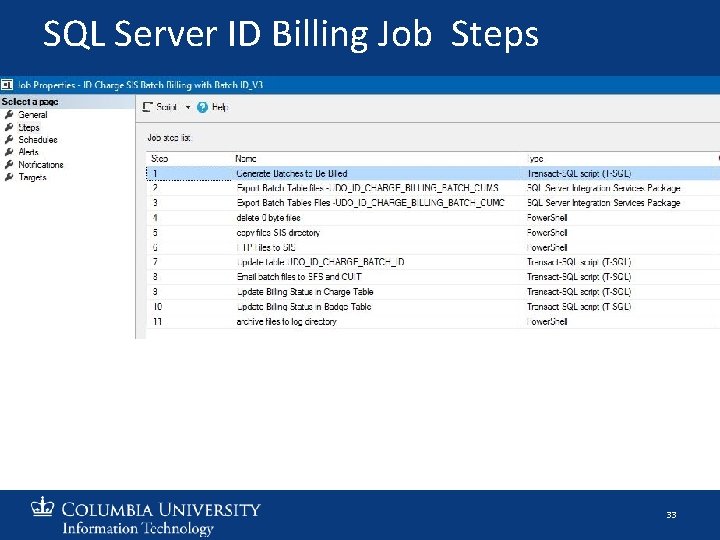The height and width of the screenshot is (540, 720).
Task: Click the wrench icon beside Targets
Action: pos(9,177)
